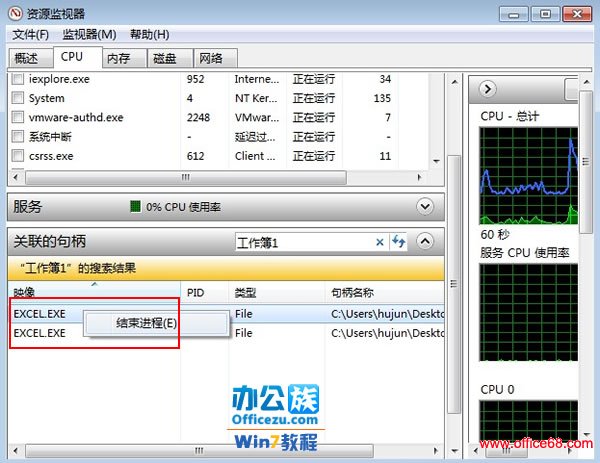Collapse the 关联的句柄 section chevron
The image size is (600, 463).
pos(425,241)
